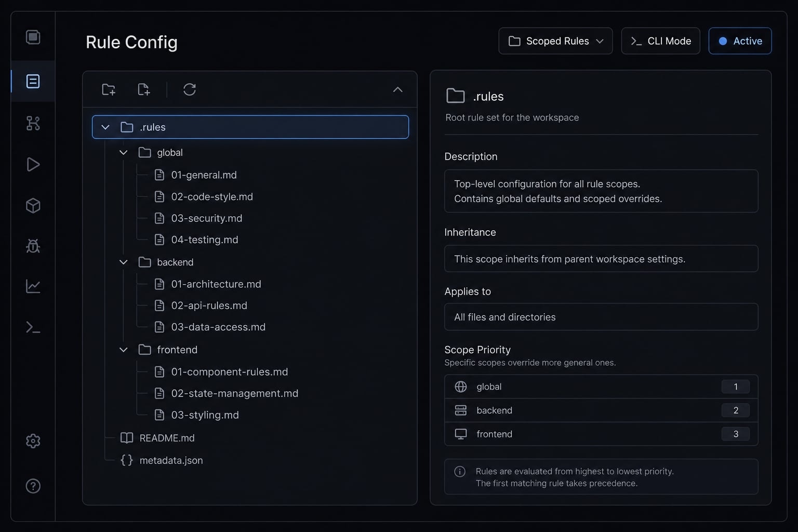
Task: Click the Inheritance text field
Action: (601, 259)
